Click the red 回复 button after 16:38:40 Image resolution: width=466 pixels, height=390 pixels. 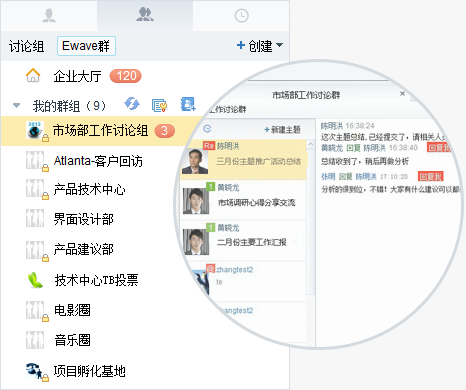(x=439, y=147)
